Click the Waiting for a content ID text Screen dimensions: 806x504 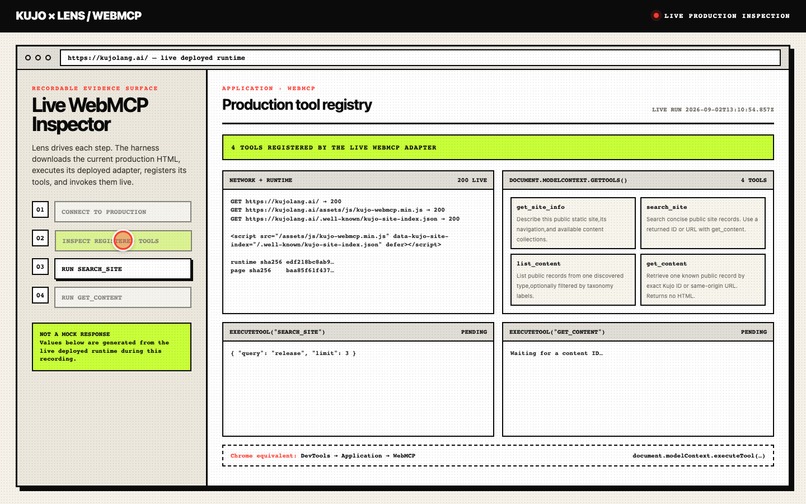coord(556,353)
